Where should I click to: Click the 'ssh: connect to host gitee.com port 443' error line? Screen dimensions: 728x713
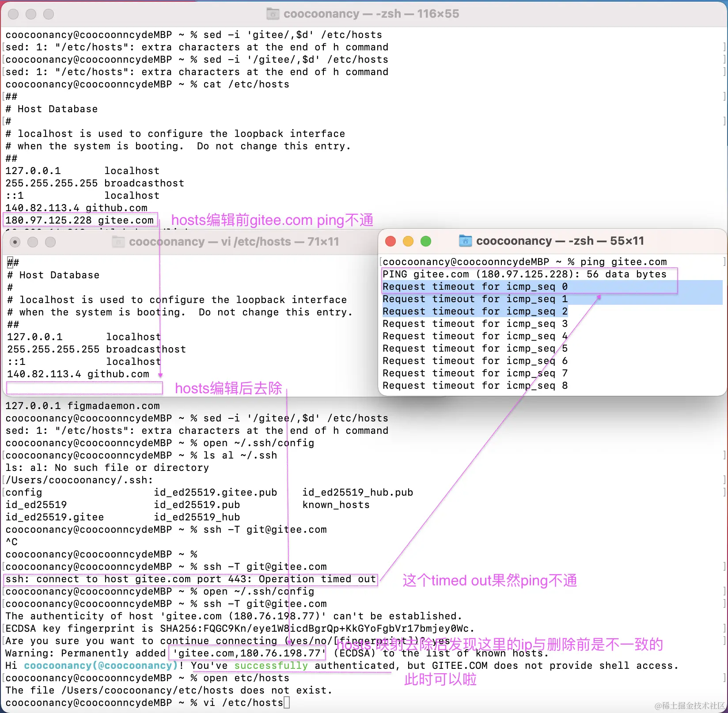click(x=191, y=579)
